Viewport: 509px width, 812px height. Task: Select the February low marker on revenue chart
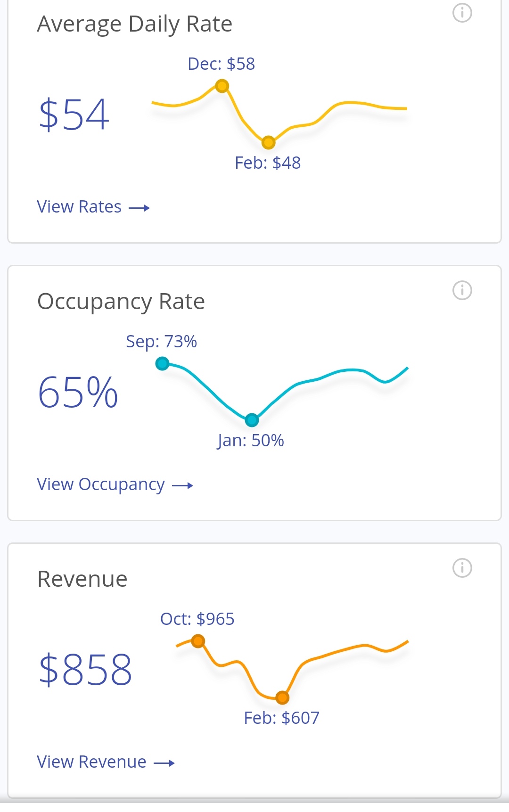(282, 697)
